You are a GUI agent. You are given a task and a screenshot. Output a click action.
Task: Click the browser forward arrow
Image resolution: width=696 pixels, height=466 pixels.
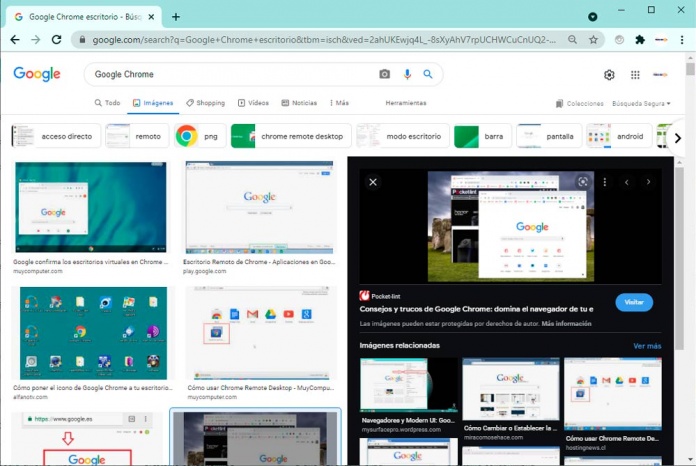(36, 40)
